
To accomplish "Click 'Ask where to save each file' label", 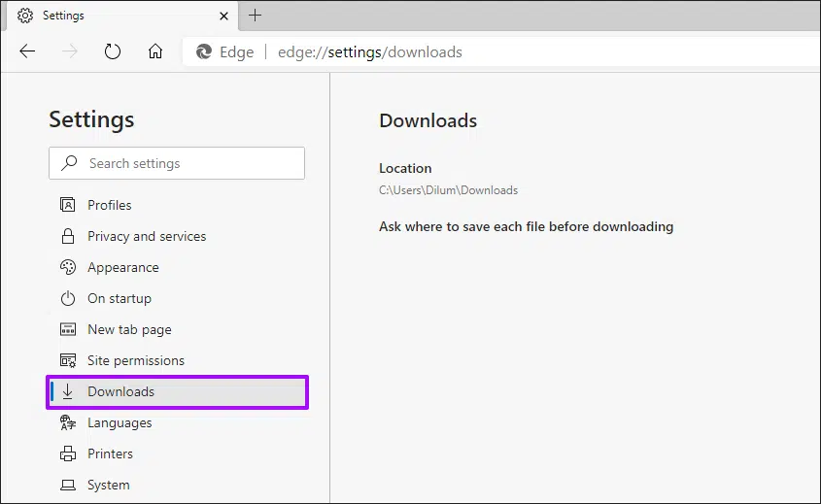I will pos(527,226).
